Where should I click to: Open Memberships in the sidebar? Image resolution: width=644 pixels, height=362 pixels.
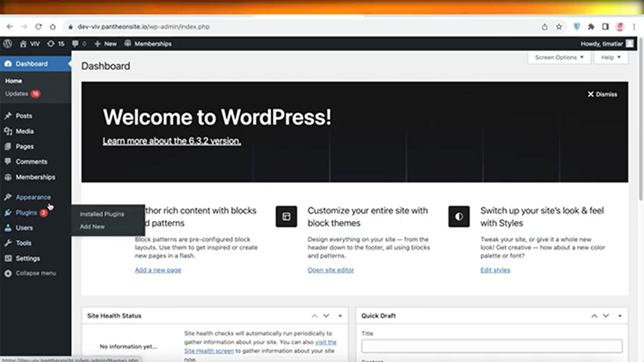coord(35,177)
